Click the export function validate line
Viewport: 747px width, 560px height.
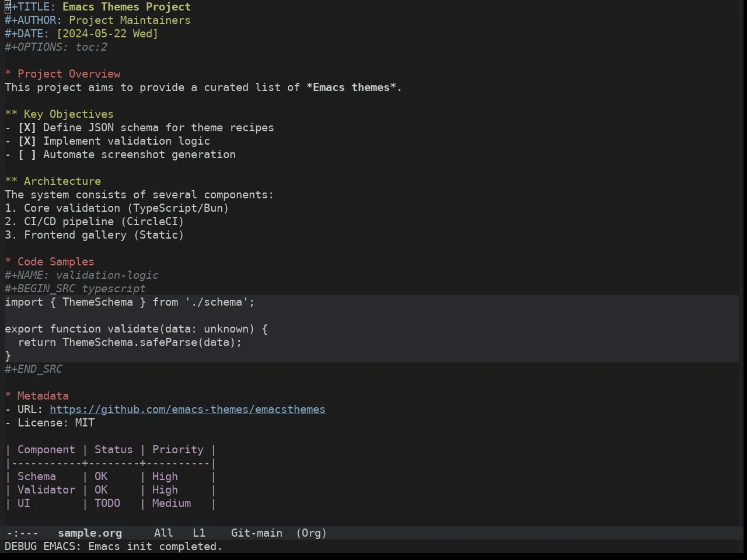[x=136, y=329]
